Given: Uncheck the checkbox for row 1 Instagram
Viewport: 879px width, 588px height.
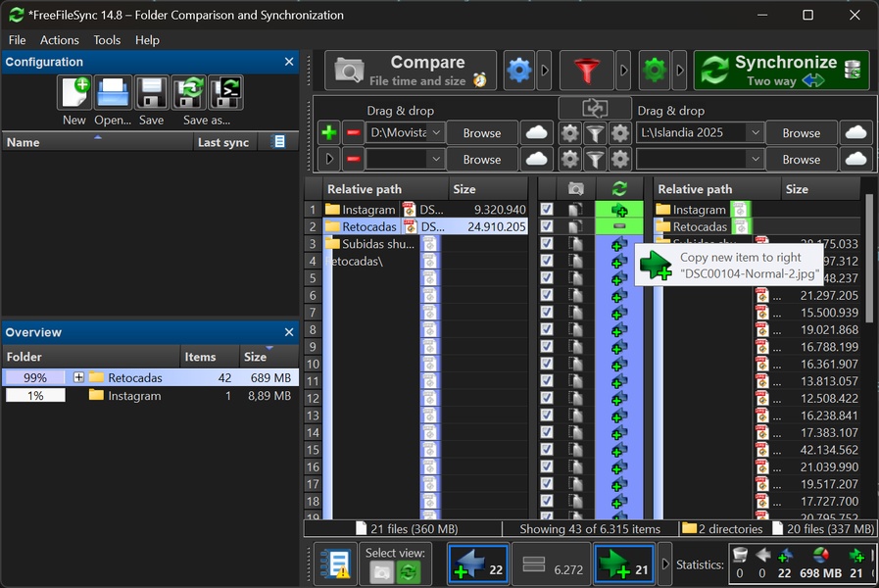Looking at the screenshot, I should (x=547, y=210).
